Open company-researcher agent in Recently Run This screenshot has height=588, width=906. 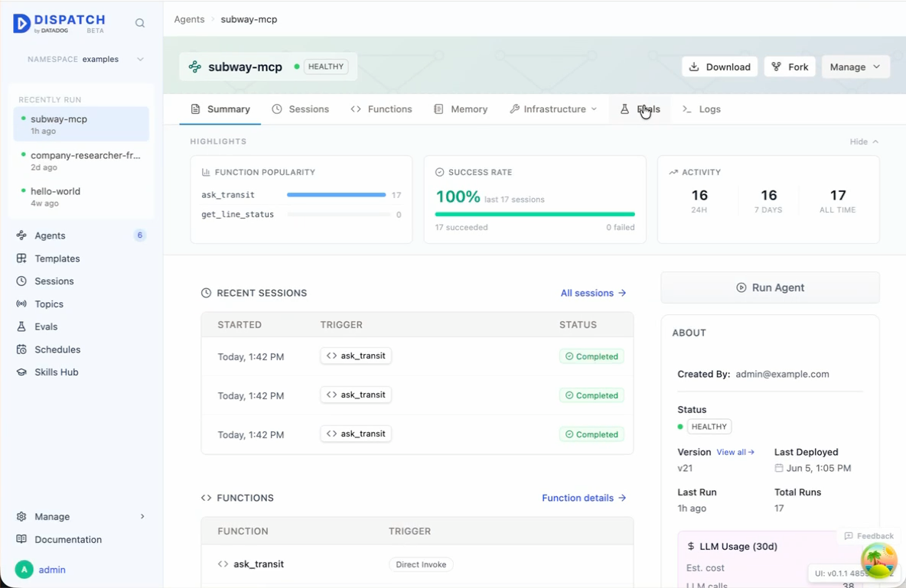[81, 161]
